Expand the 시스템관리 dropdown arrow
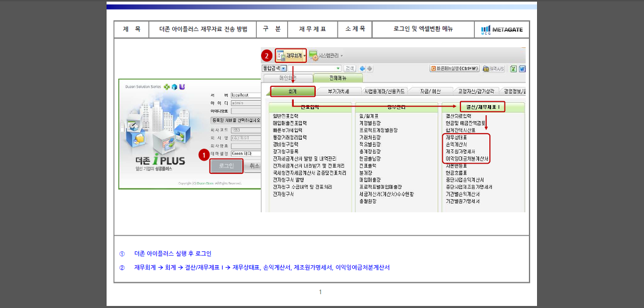Viewport: 644px width, 308px height. (341, 55)
